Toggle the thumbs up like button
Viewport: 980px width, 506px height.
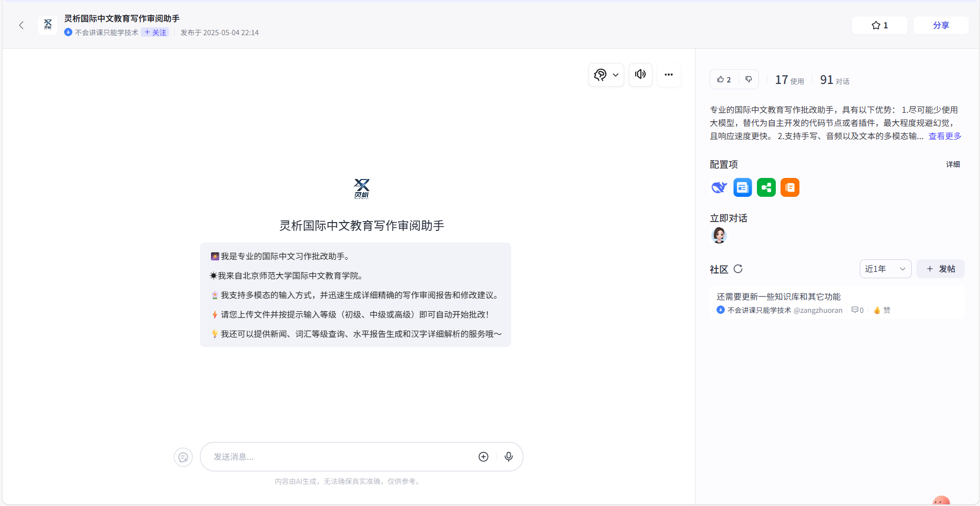724,80
